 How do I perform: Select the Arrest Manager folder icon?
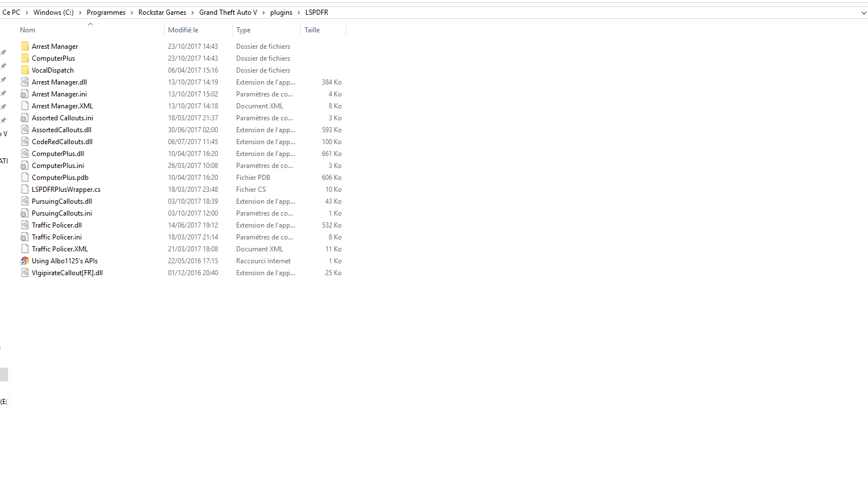pyautogui.click(x=25, y=47)
